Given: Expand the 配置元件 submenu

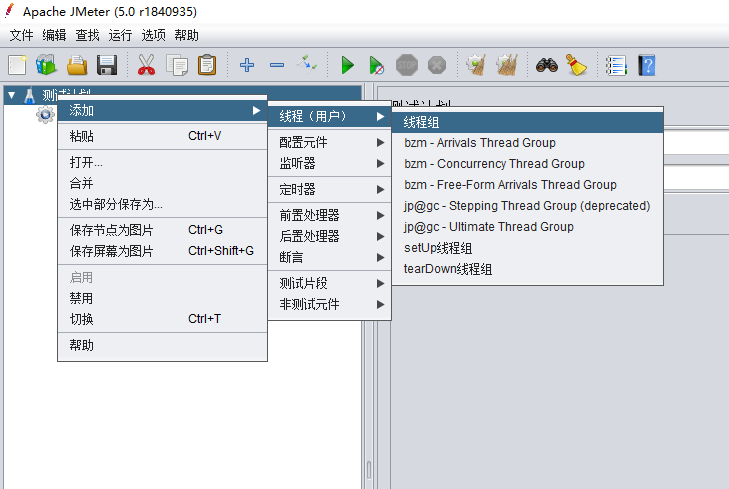Looking at the screenshot, I should point(330,142).
